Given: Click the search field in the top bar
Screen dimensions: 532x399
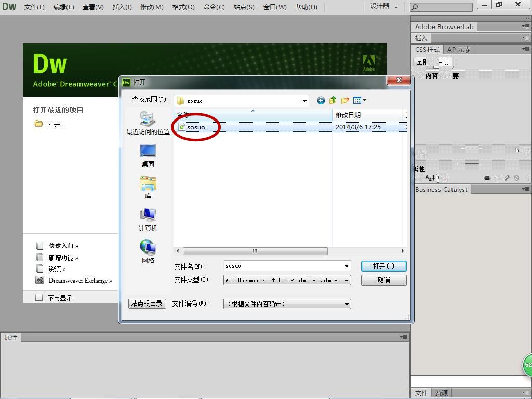Looking at the screenshot, I should coord(441,7).
